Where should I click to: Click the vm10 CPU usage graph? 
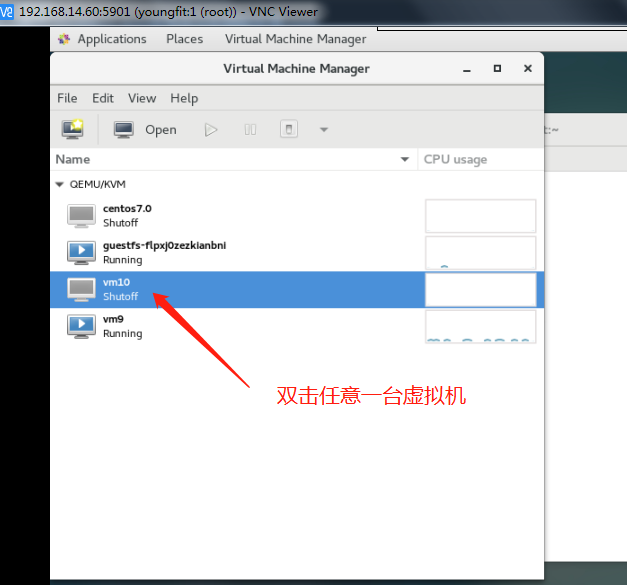point(480,290)
